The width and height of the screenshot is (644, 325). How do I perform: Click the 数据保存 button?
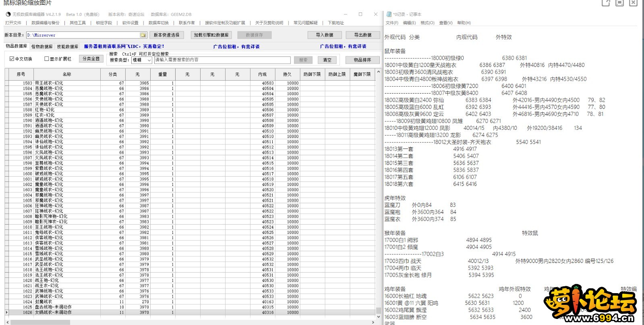pyautogui.click(x=254, y=35)
